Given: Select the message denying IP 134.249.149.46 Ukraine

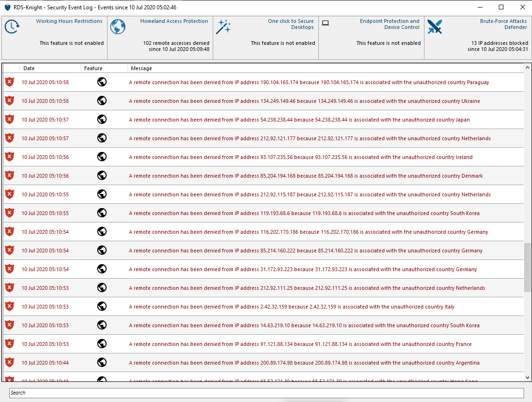Looking at the screenshot, I should (x=304, y=101).
